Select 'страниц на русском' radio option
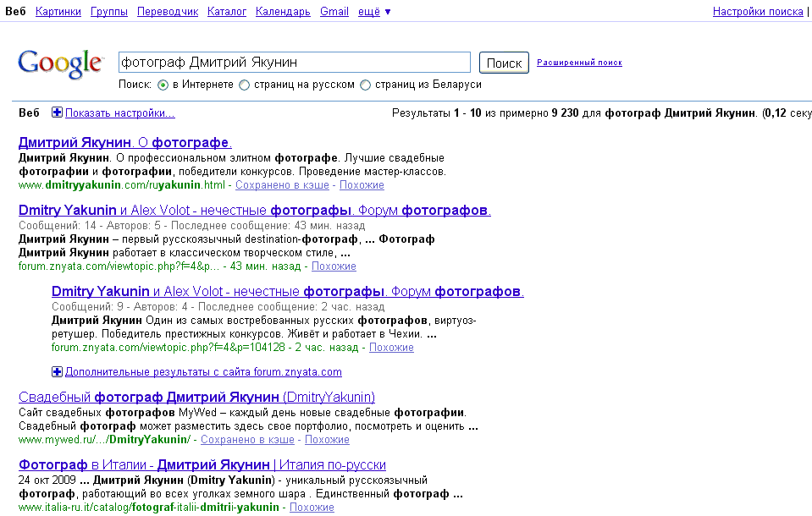This screenshot has width=812, height=516. tap(244, 85)
